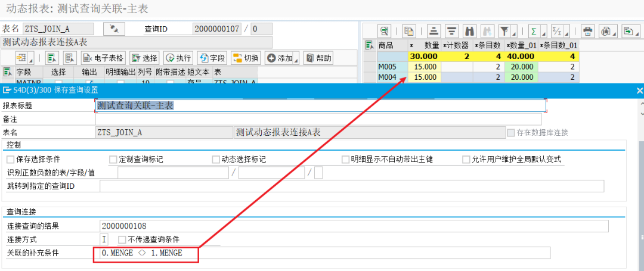The height and width of the screenshot is (271, 644).
Task: Click the select-all corner icon of the field table
Action: click(7, 72)
